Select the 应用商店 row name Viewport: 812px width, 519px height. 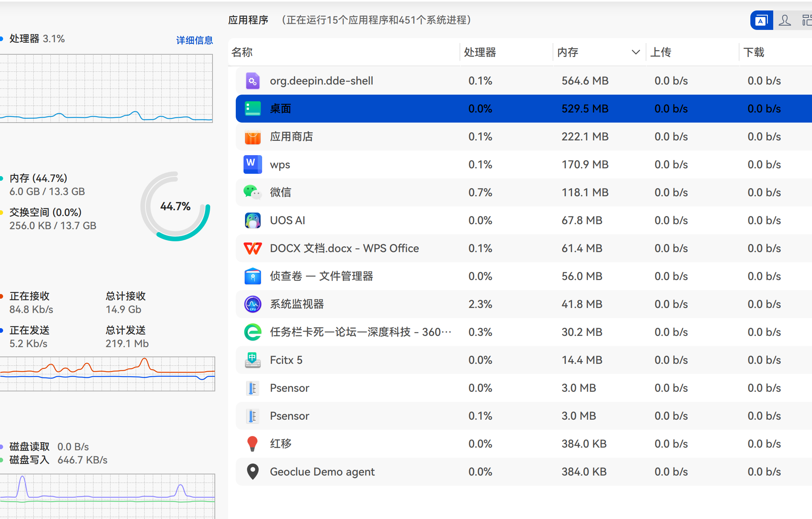[x=292, y=137]
